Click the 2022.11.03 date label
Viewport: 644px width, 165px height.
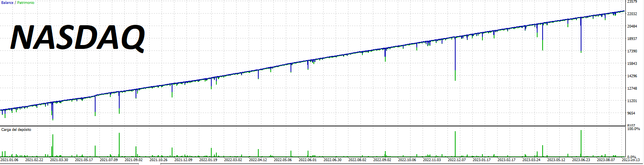[432, 160]
